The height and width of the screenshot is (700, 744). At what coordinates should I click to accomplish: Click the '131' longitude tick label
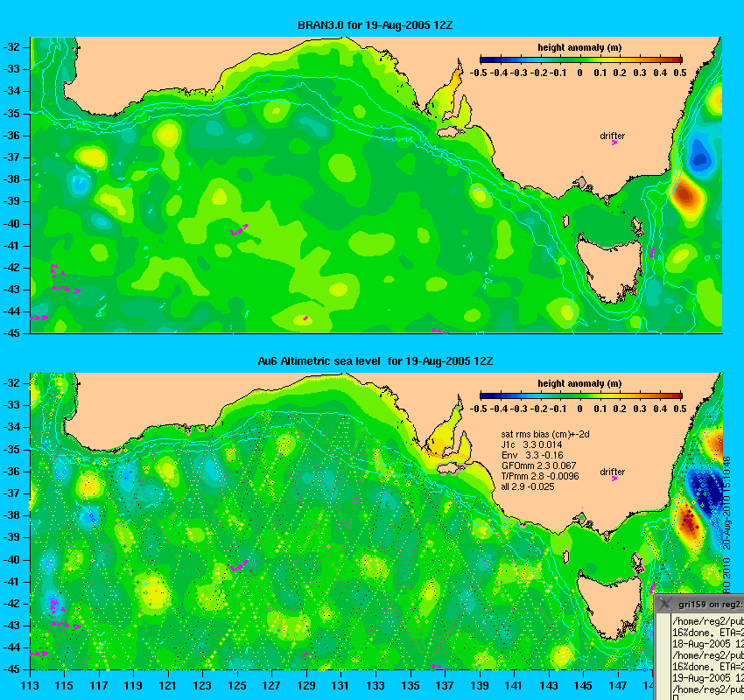[x=340, y=686]
